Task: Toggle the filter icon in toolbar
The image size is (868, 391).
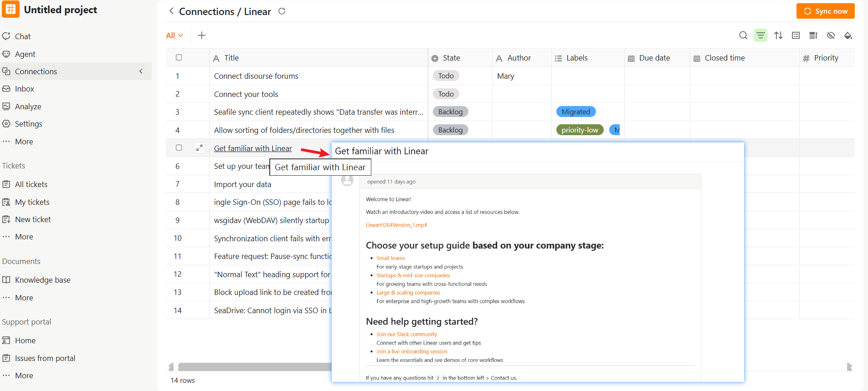Action: pos(760,36)
